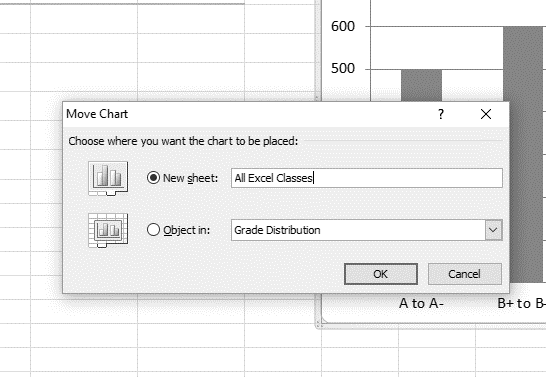Open the Grade Distribution combo box
This screenshot has height=377, width=546.
coord(367,230)
